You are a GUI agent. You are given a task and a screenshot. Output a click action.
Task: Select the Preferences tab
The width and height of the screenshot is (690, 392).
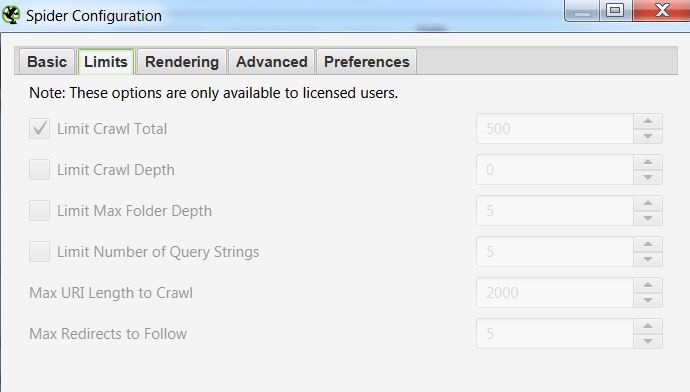click(x=367, y=62)
